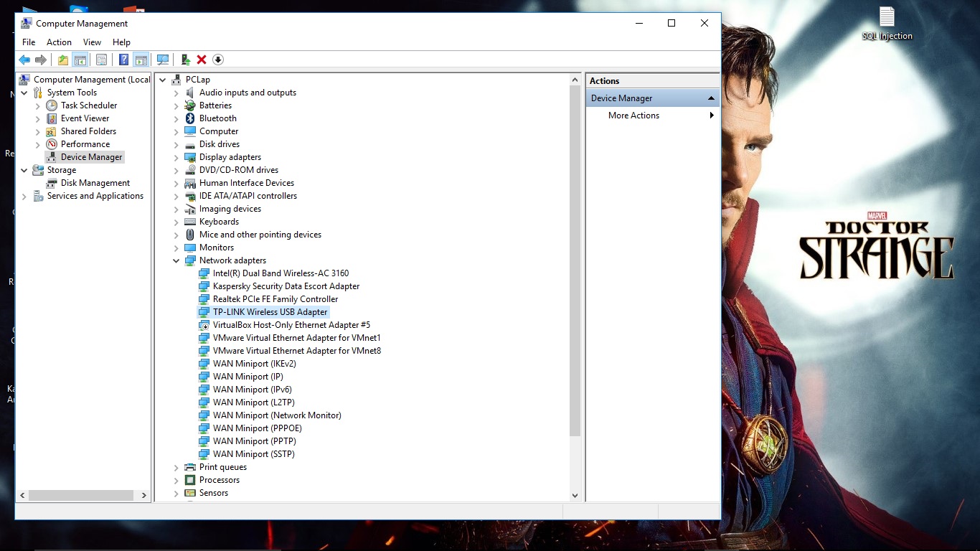Toggle Show/Hide Action Pane button
Image resolution: width=980 pixels, height=551 pixels.
[x=141, y=60]
